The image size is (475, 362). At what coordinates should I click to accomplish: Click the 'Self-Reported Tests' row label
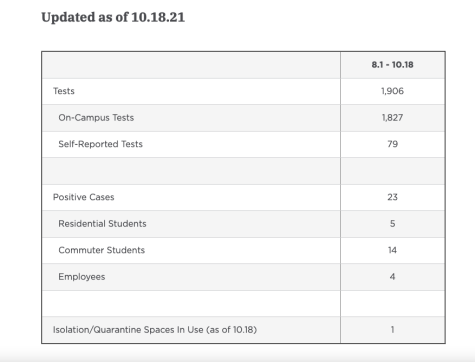coord(100,144)
